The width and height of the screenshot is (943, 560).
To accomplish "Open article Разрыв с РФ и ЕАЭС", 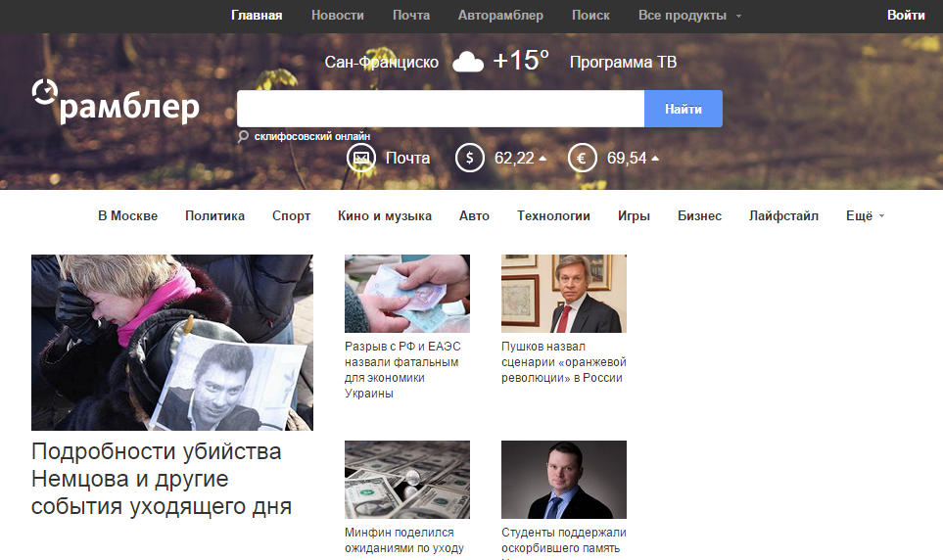I will 402,370.
